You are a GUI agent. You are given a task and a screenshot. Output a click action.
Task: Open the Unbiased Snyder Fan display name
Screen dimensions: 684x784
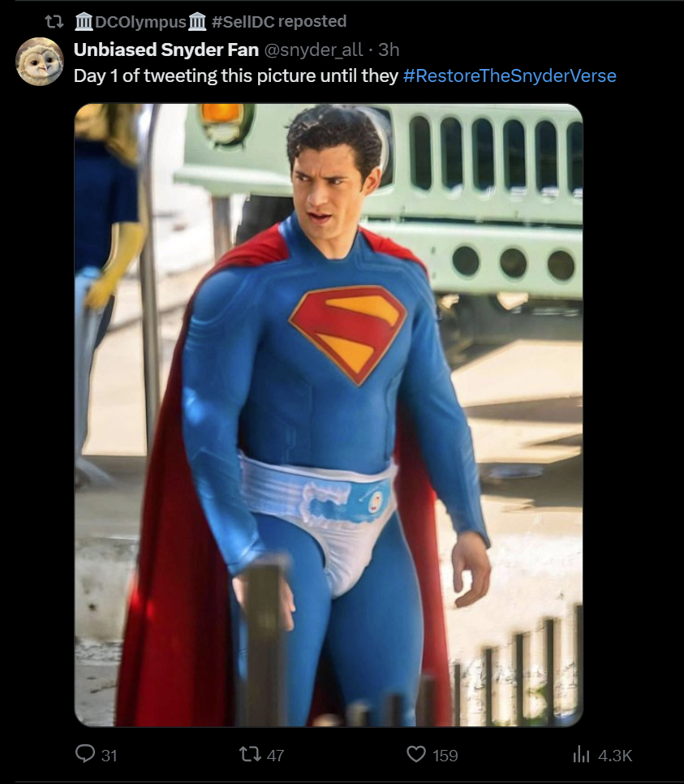coord(166,50)
